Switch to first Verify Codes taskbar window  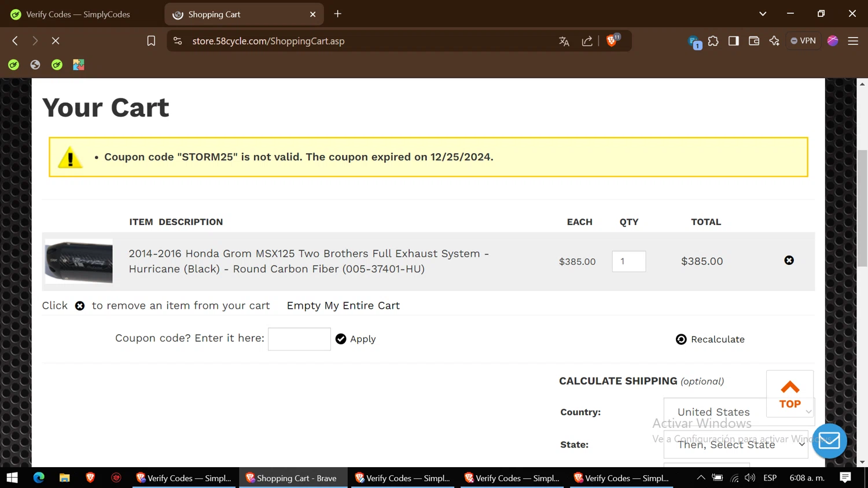point(184,478)
